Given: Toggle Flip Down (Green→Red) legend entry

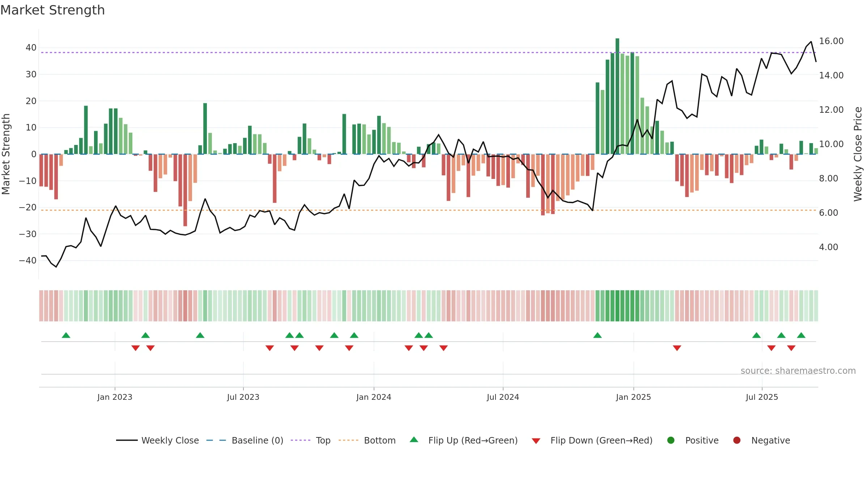Looking at the screenshot, I should tap(592, 440).
